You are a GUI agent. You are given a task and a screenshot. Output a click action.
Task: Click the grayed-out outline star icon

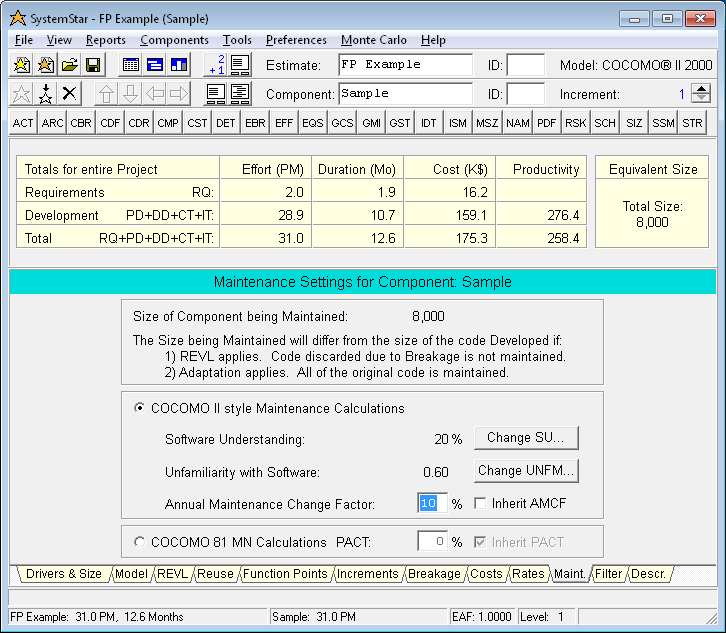point(21,94)
